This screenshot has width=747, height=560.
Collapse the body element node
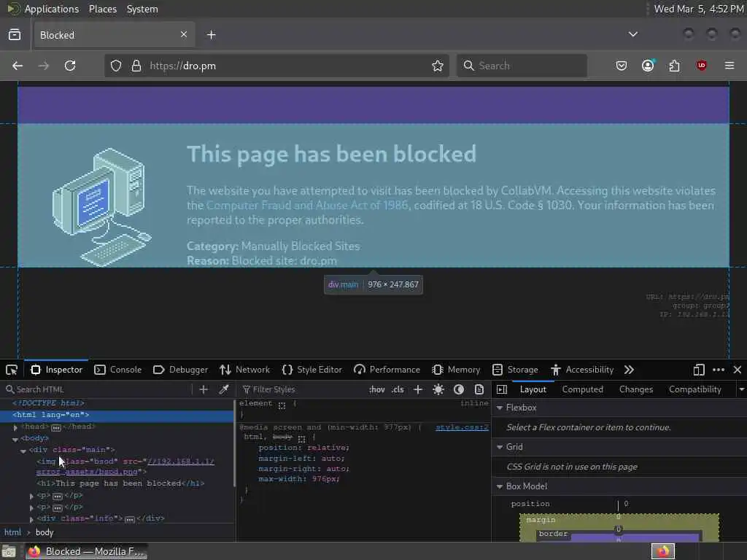pyautogui.click(x=15, y=439)
